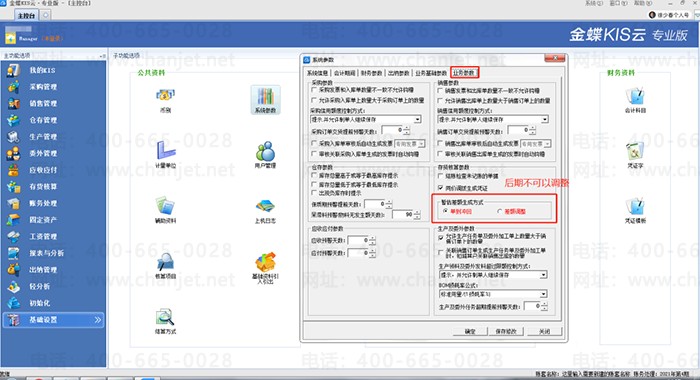
Task: Open BOM损耗率公式 dropdown
Action: [x=493, y=294]
